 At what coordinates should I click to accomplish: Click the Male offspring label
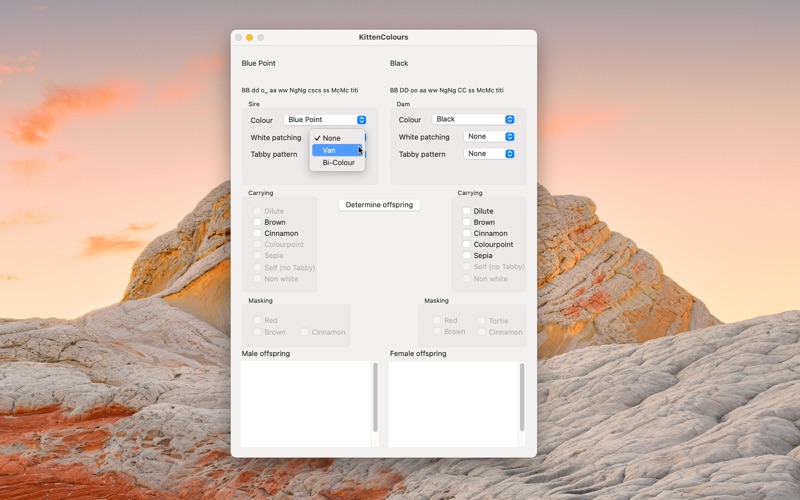click(266, 353)
